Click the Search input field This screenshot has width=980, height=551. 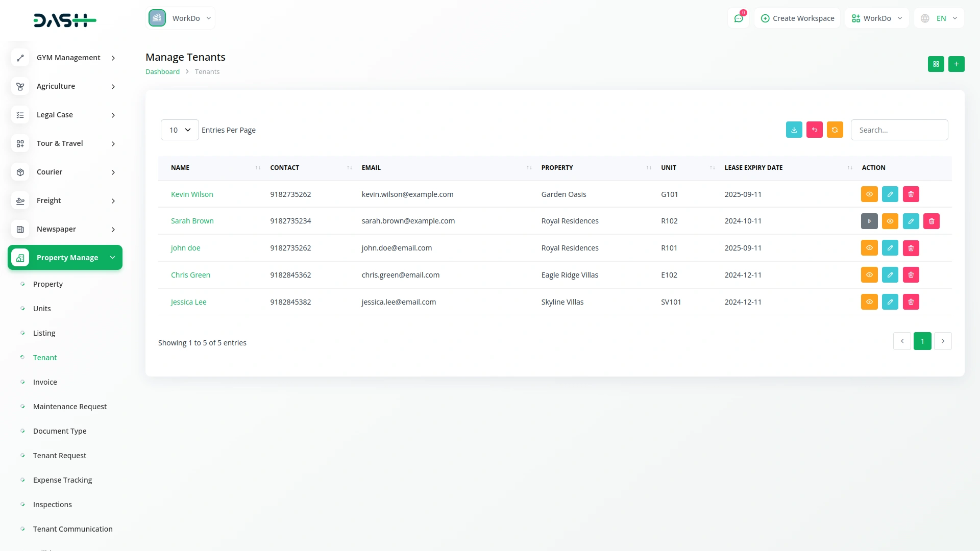[899, 130]
